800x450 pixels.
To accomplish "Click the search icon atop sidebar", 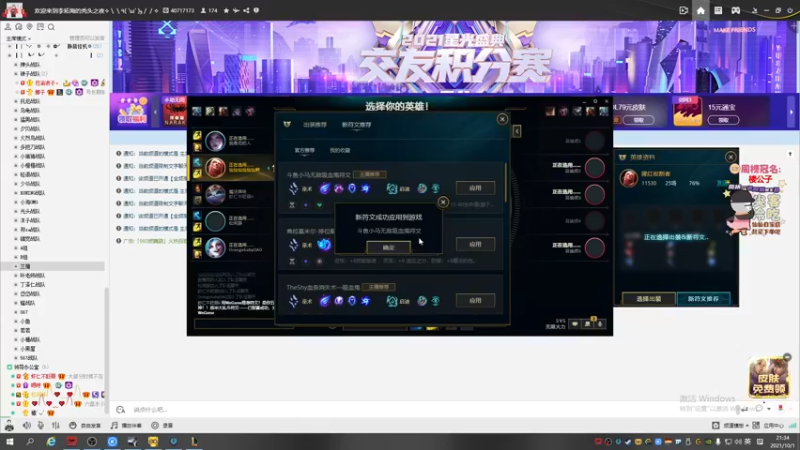I will tap(51, 27).
